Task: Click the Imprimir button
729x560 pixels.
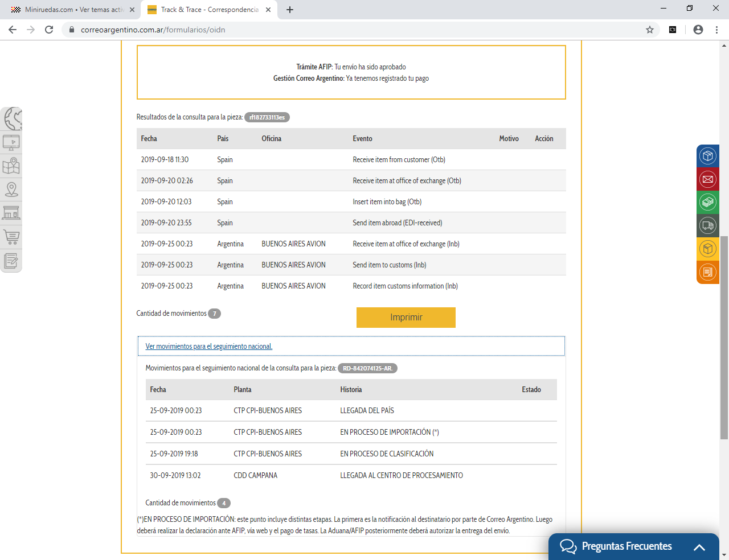Action: pyautogui.click(x=406, y=318)
